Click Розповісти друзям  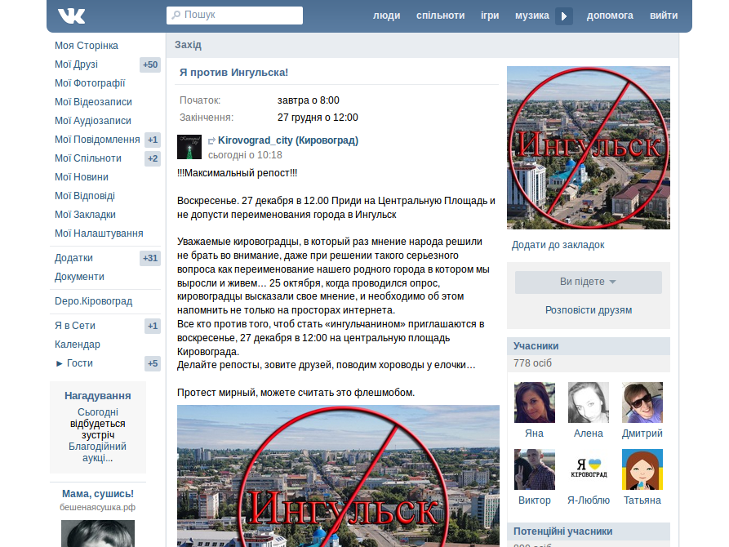pyautogui.click(x=588, y=310)
